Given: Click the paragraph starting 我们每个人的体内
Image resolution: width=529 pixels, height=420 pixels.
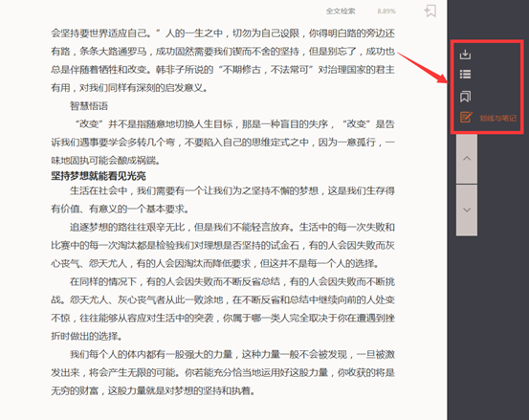Looking at the screenshot, I should click(x=223, y=373).
